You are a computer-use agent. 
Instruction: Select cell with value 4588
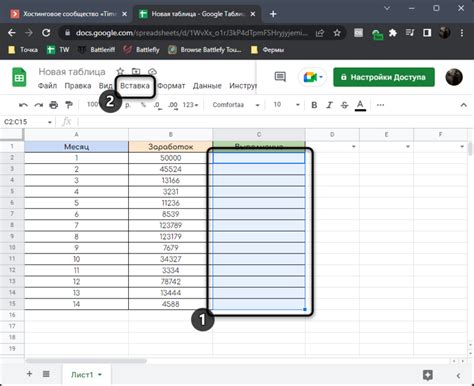pos(170,304)
